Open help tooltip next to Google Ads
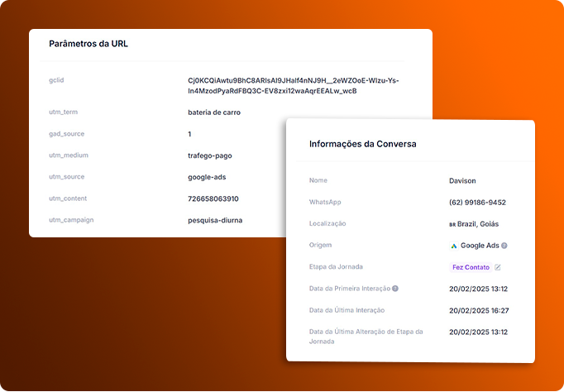Screen dimensions: 564x392 pos(504,246)
